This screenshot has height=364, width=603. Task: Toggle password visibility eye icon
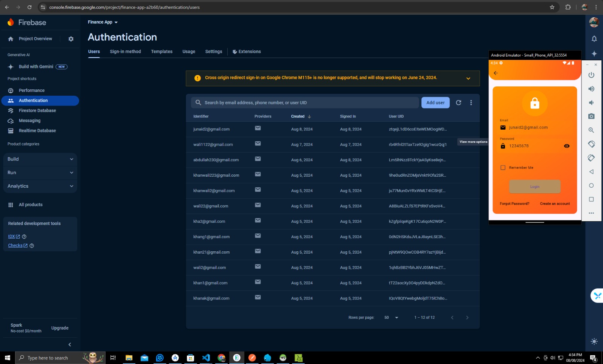(566, 146)
